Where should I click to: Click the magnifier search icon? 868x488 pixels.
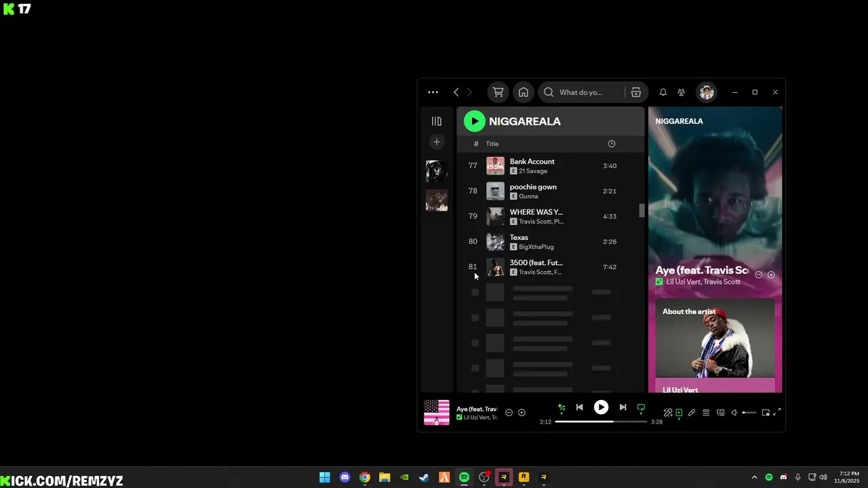549,92
